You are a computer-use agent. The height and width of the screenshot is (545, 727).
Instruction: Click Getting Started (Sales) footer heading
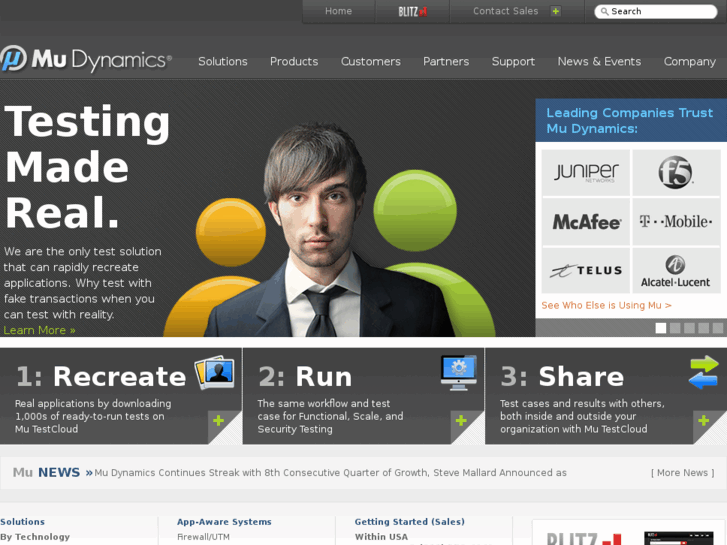click(x=410, y=522)
